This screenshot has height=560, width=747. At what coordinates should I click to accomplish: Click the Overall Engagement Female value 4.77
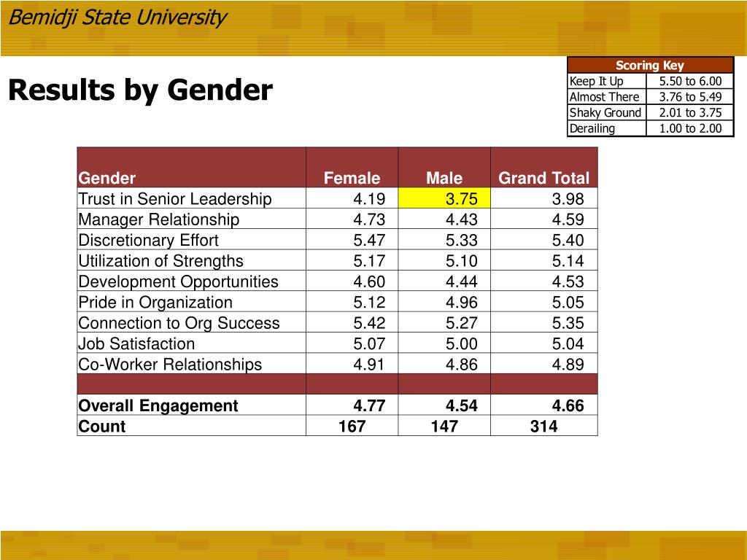[368, 405]
